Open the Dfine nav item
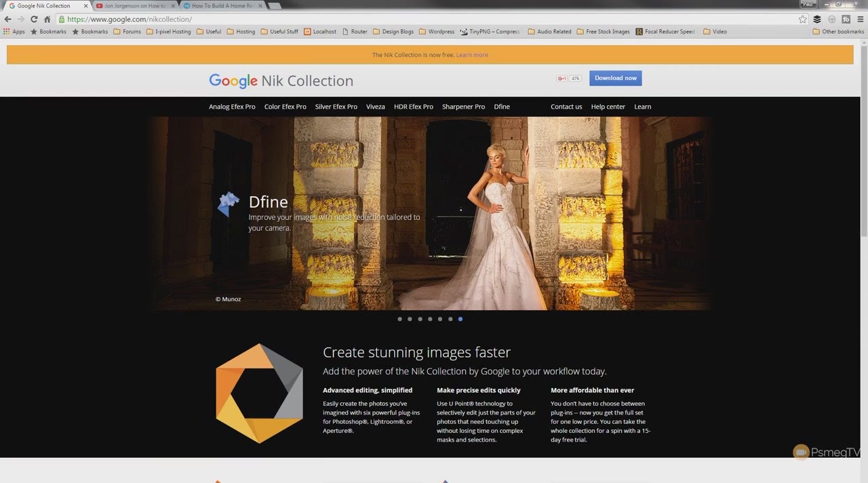868x483 pixels. click(502, 107)
